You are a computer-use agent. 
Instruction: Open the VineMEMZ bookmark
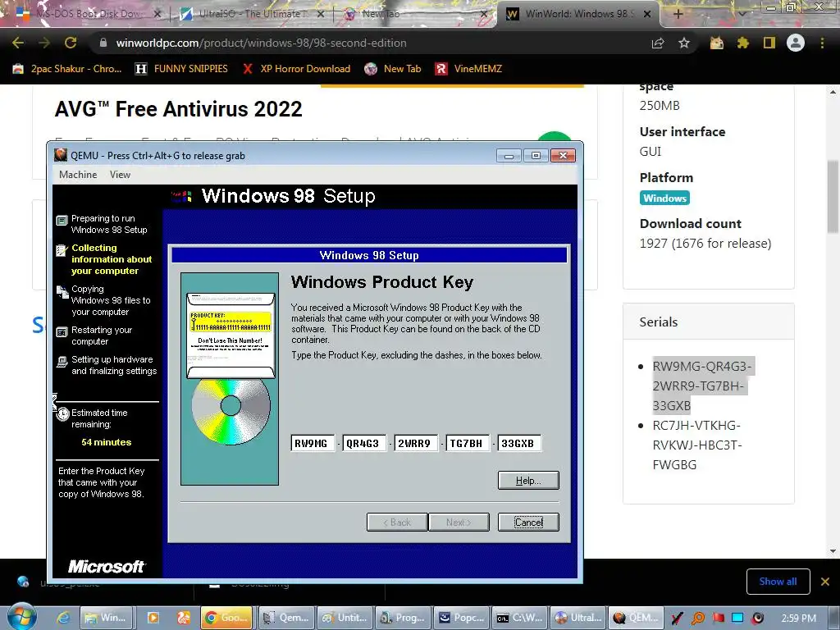point(468,69)
